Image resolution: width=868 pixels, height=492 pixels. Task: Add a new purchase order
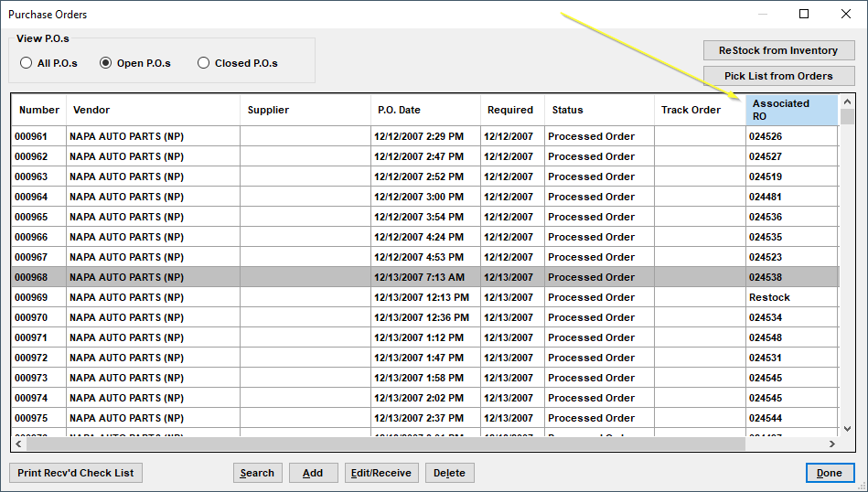click(313, 473)
